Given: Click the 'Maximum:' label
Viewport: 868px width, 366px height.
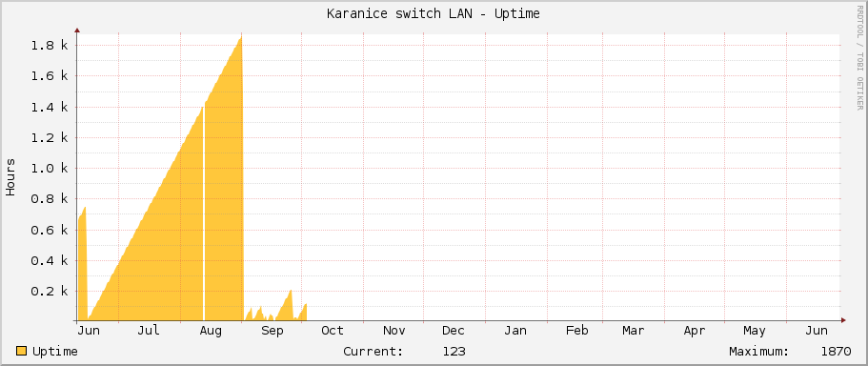Looking at the screenshot, I should 759,352.
